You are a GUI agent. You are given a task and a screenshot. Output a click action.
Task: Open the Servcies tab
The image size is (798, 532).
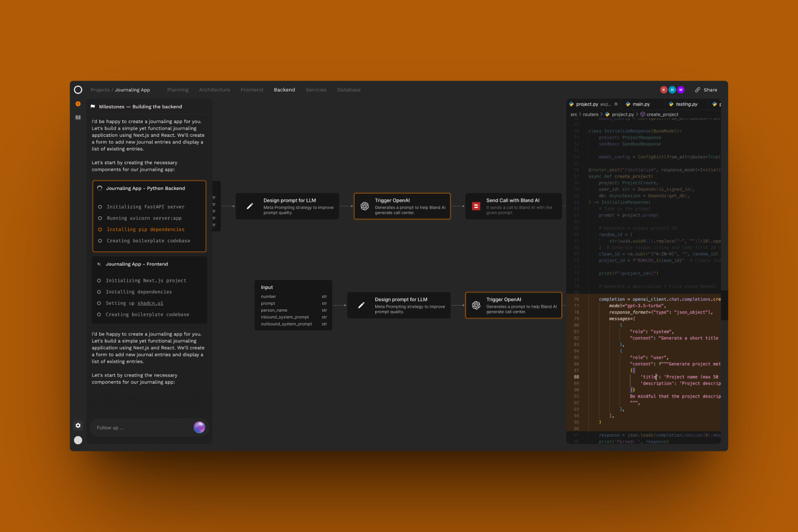[316, 90]
